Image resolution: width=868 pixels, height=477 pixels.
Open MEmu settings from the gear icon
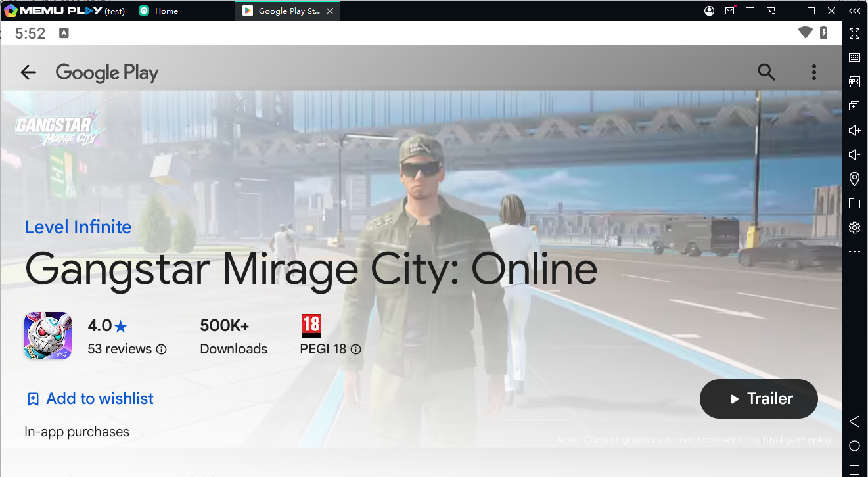[854, 227]
